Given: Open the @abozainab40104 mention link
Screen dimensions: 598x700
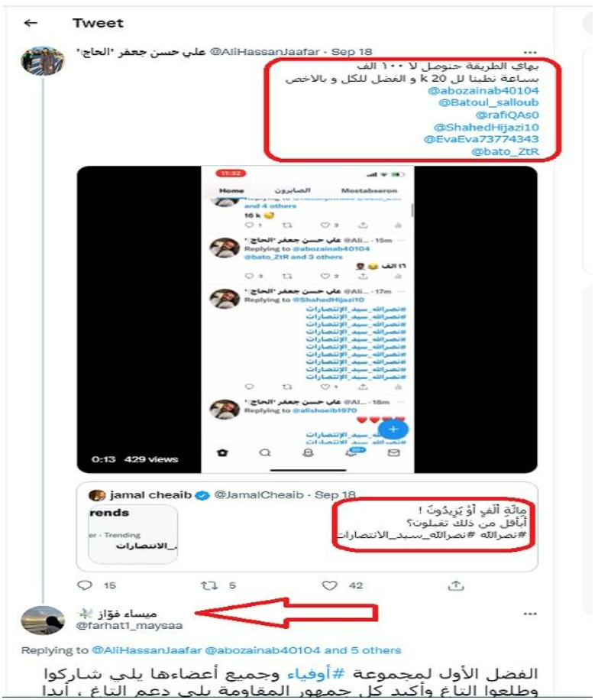Looking at the screenshot, I should (x=483, y=91).
